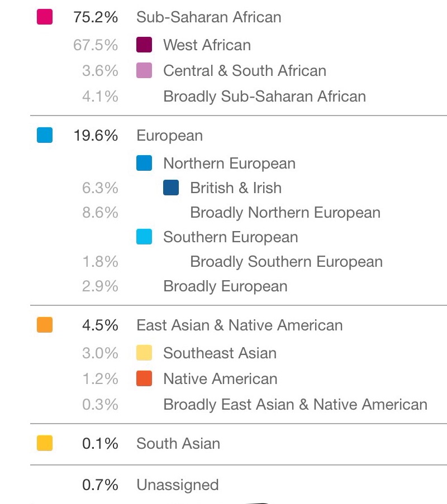The height and width of the screenshot is (504, 447).
Task: Select the European category heading
Action: 169,136
